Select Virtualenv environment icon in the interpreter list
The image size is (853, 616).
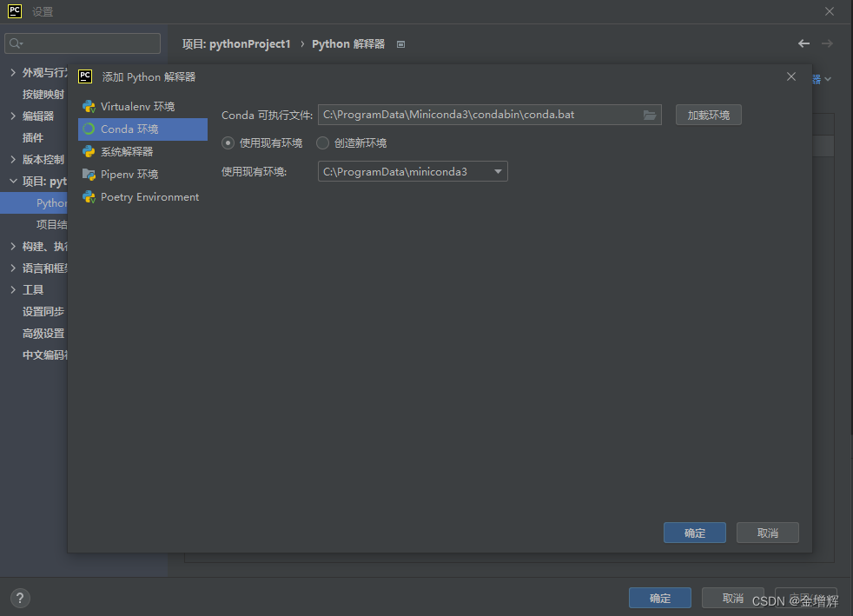(89, 107)
